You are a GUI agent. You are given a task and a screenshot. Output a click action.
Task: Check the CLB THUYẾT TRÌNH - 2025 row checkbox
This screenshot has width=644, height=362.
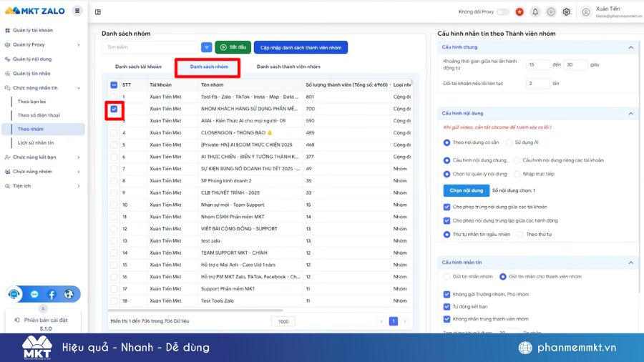[114, 192]
